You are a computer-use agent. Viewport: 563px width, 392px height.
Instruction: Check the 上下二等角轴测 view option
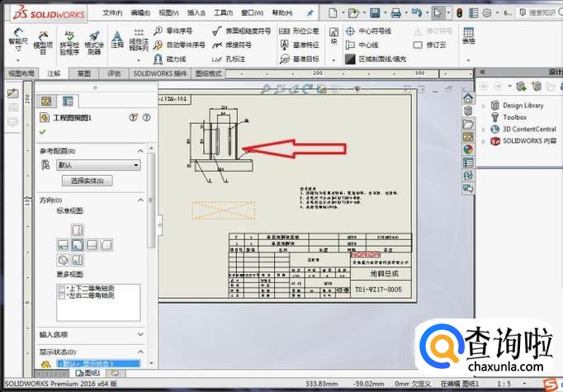(62, 288)
